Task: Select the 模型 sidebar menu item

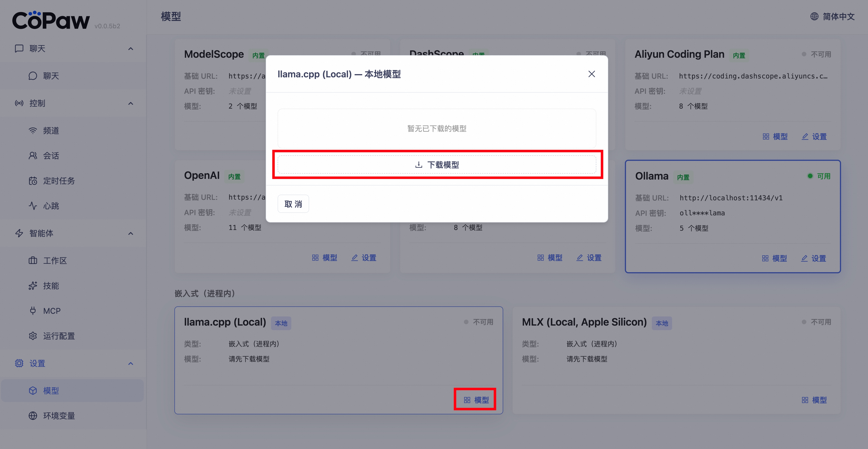Action: [x=50, y=391]
